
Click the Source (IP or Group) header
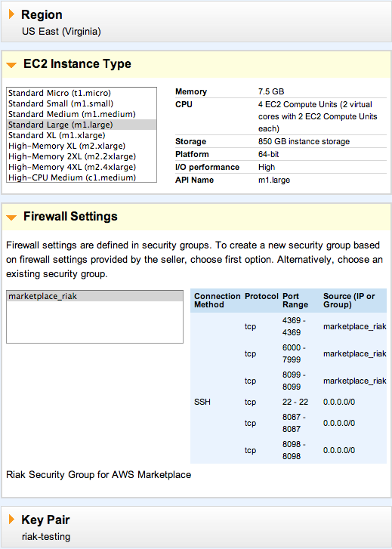(x=349, y=301)
